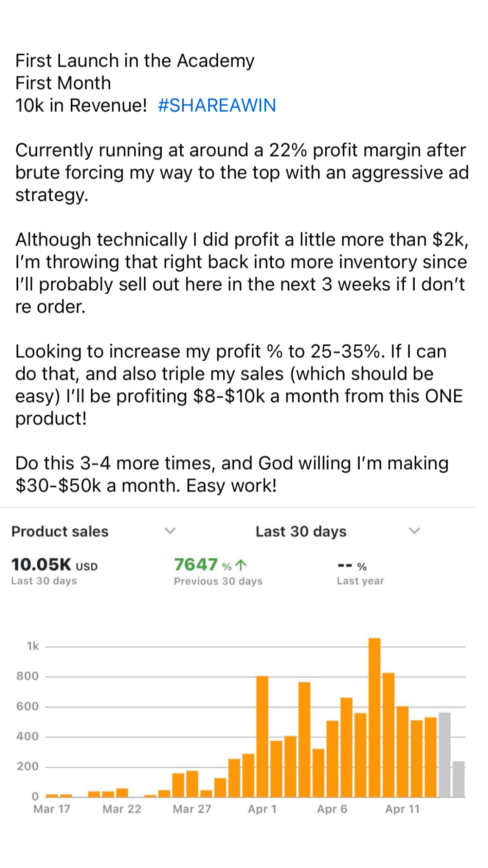Expand the Last 30 days dropdown chevron
The width and height of the screenshot is (488, 868).
[x=414, y=531]
